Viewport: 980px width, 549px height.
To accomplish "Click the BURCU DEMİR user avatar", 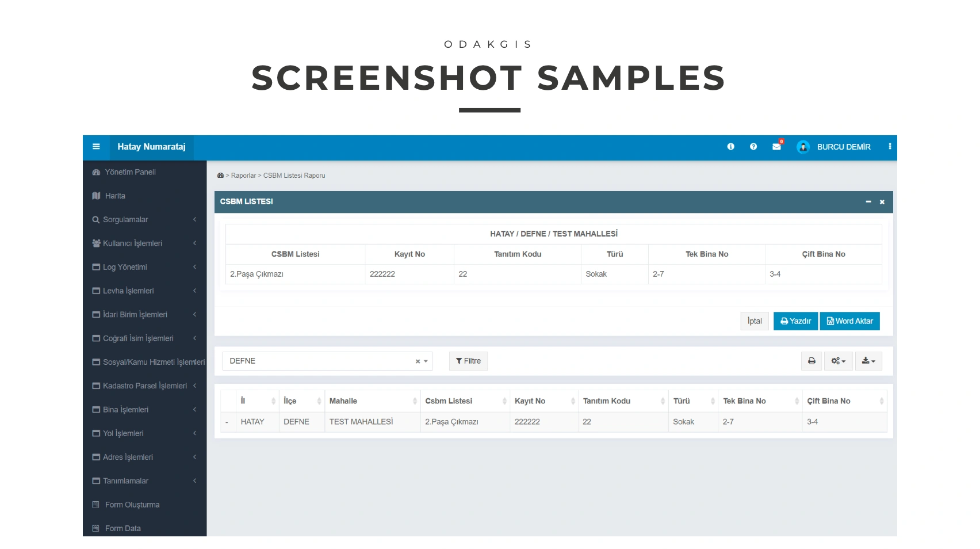I will pyautogui.click(x=803, y=147).
